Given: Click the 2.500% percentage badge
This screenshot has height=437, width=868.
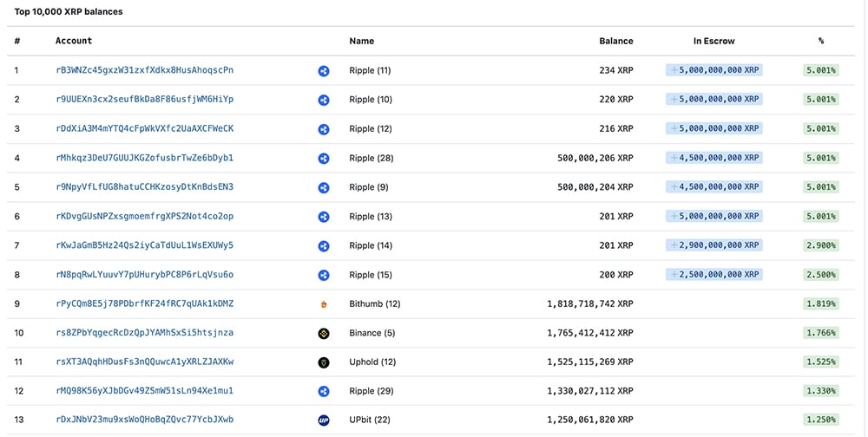Looking at the screenshot, I should pos(821,275).
